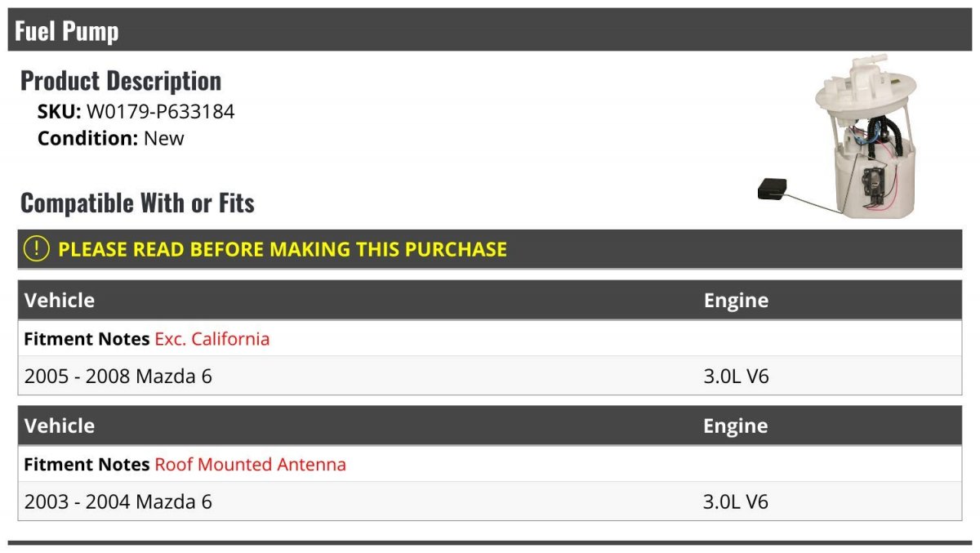Click the second table's Vehicle column header
The height and width of the screenshot is (553, 980).
click(x=60, y=426)
